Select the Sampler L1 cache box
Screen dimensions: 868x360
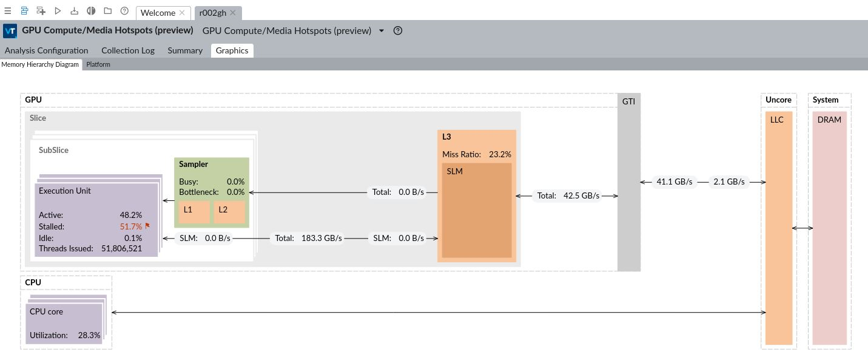[x=194, y=212]
